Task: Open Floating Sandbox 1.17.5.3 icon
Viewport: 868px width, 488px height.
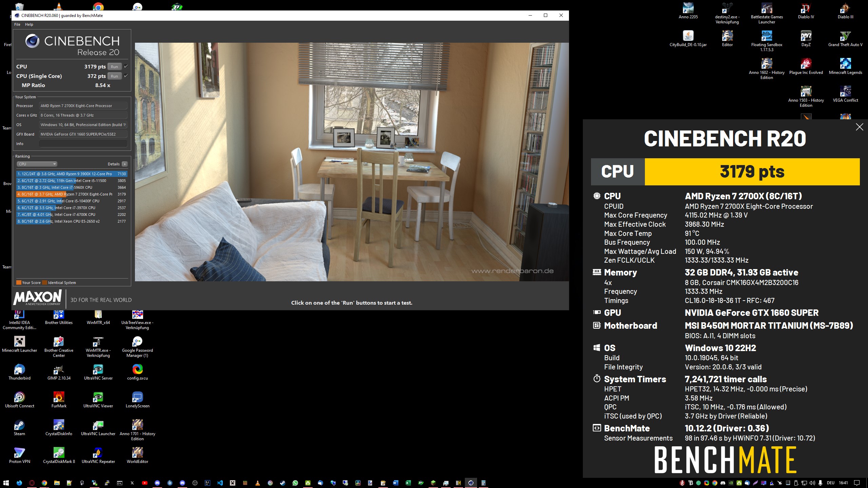Action: click(x=767, y=41)
